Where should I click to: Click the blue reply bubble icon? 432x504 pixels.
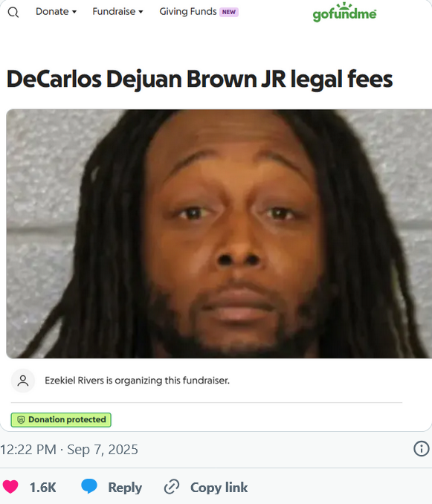point(89,486)
